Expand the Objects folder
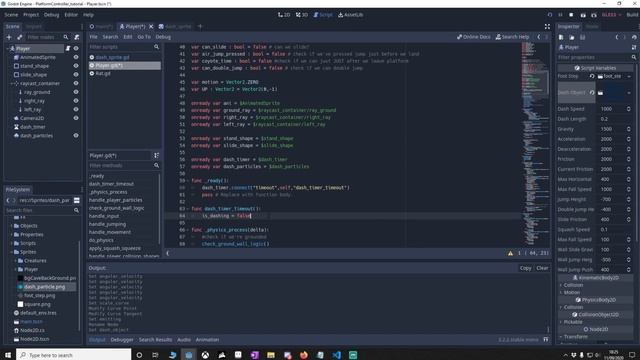 click(11, 226)
